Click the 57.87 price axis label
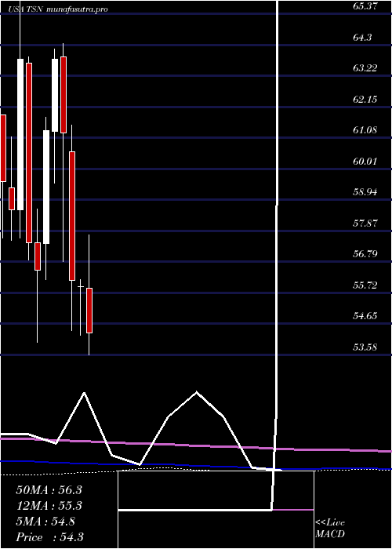The width and height of the screenshot is (392, 549). (x=365, y=223)
